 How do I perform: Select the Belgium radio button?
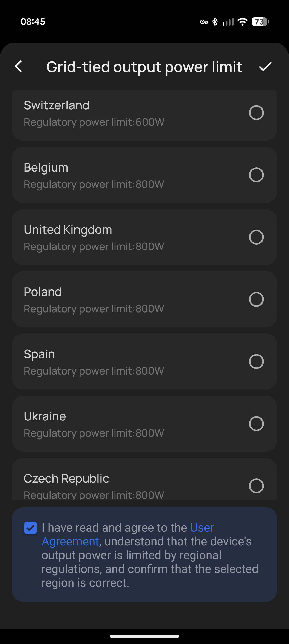(256, 175)
